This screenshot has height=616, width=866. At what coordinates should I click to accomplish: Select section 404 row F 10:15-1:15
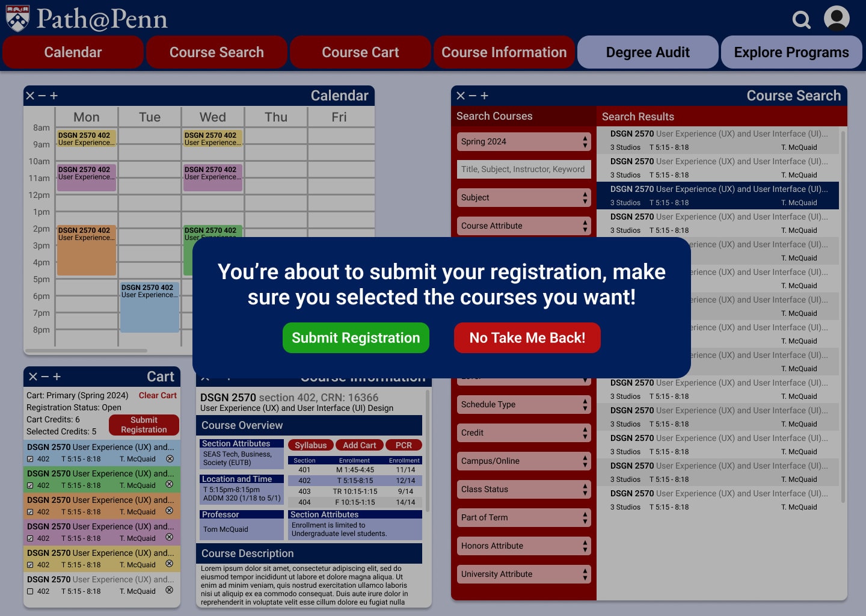(355, 502)
